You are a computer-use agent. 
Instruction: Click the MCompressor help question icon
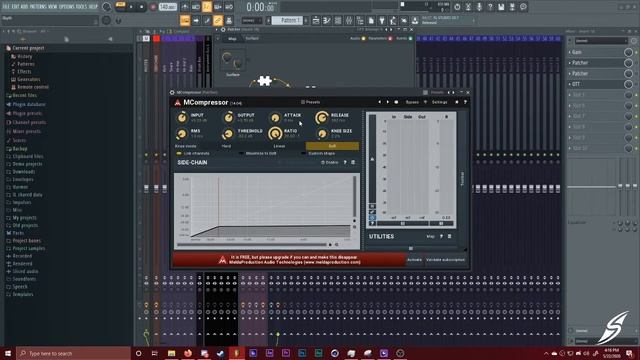coord(465,102)
